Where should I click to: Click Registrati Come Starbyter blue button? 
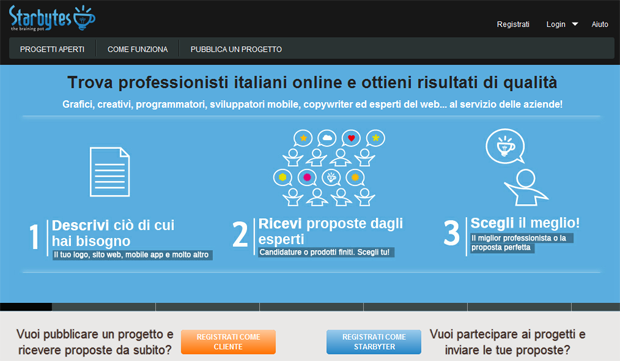point(374,342)
